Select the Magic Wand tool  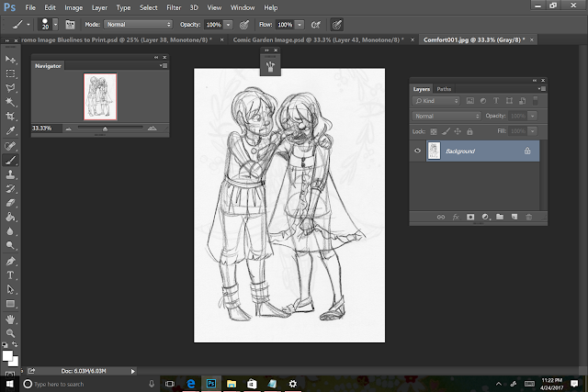pyautogui.click(x=10, y=102)
